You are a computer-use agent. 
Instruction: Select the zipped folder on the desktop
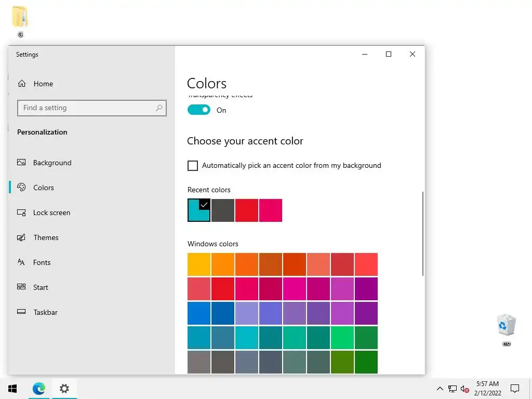pos(20,21)
